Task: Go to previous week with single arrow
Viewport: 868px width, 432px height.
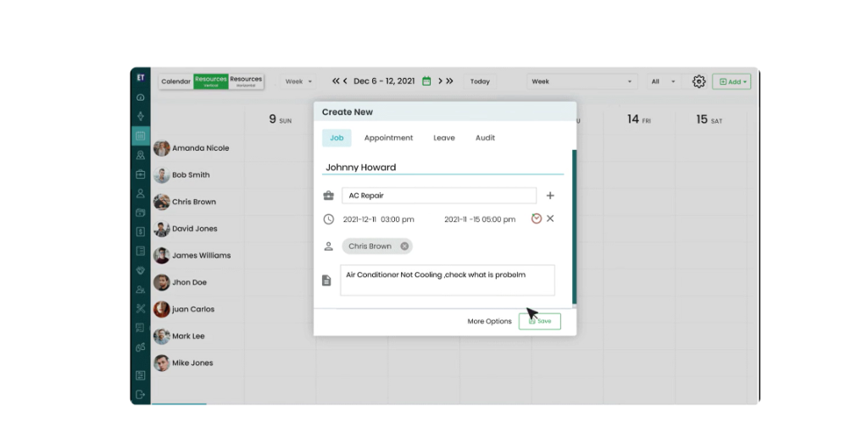Action: pyautogui.click(x=345, y=81)
